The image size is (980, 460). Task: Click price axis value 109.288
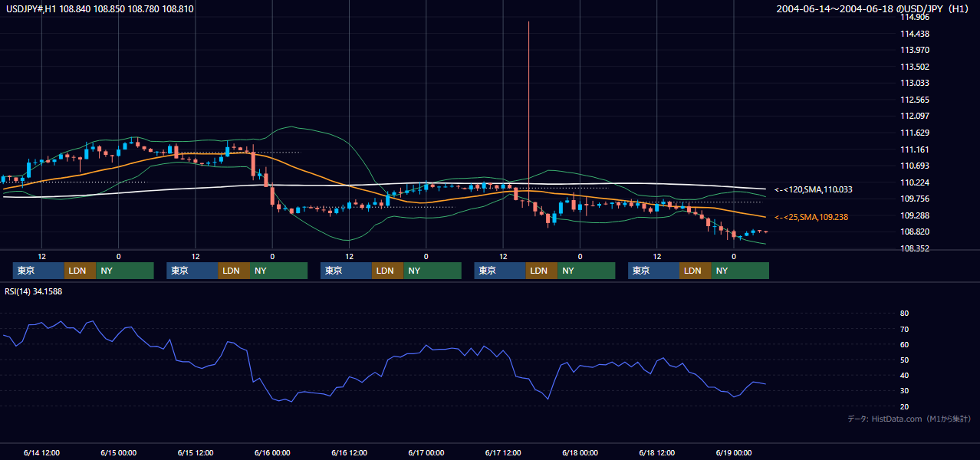(x=915, y=215)
